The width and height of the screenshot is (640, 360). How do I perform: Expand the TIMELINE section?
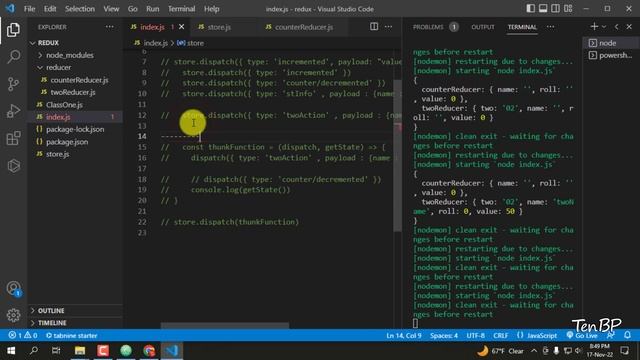click(76, 323)
